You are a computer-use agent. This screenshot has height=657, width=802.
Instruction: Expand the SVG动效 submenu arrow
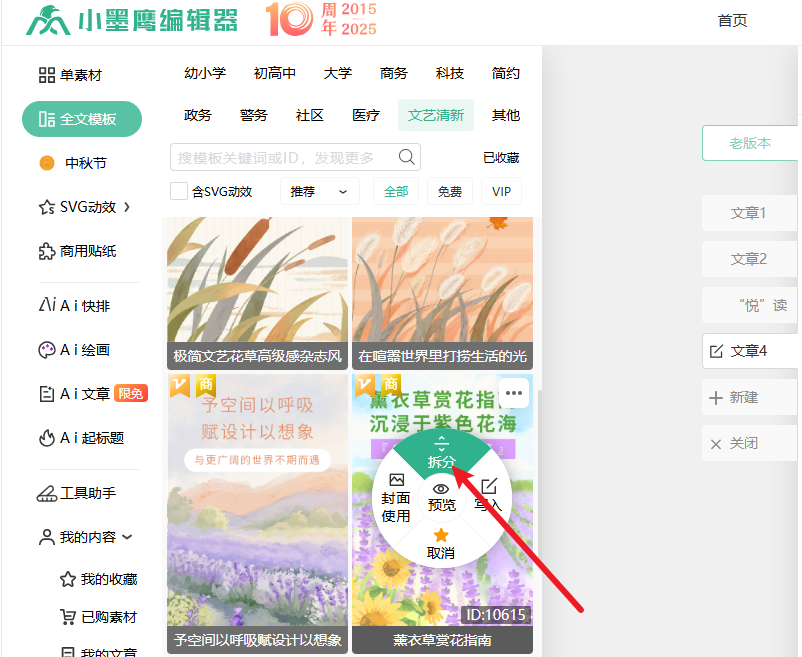[x=127, y=207]
